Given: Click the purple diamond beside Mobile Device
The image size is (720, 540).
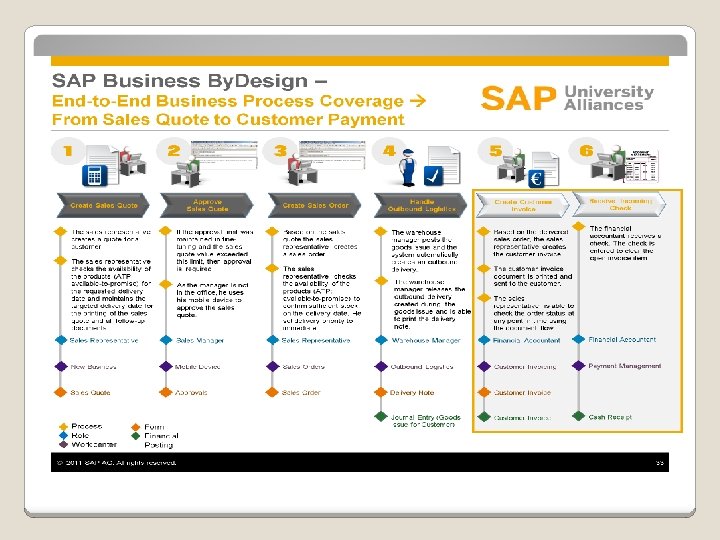Looking at the screenshot, I should pos(166,366).
